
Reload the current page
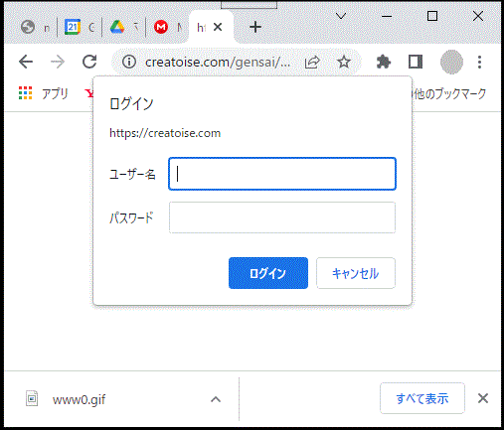coord(89,62)
